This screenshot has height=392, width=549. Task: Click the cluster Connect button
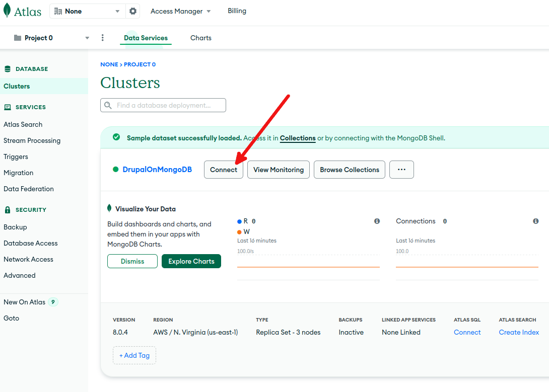tap(224, 170)
